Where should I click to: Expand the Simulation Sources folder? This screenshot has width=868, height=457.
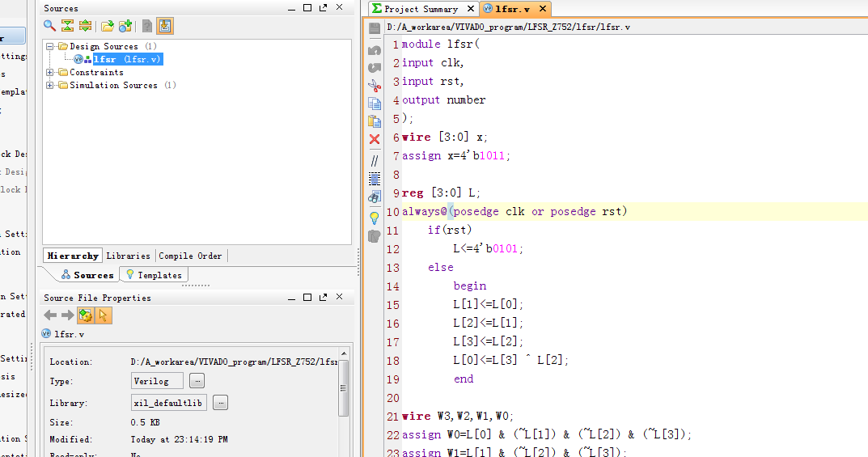point(51,86)
